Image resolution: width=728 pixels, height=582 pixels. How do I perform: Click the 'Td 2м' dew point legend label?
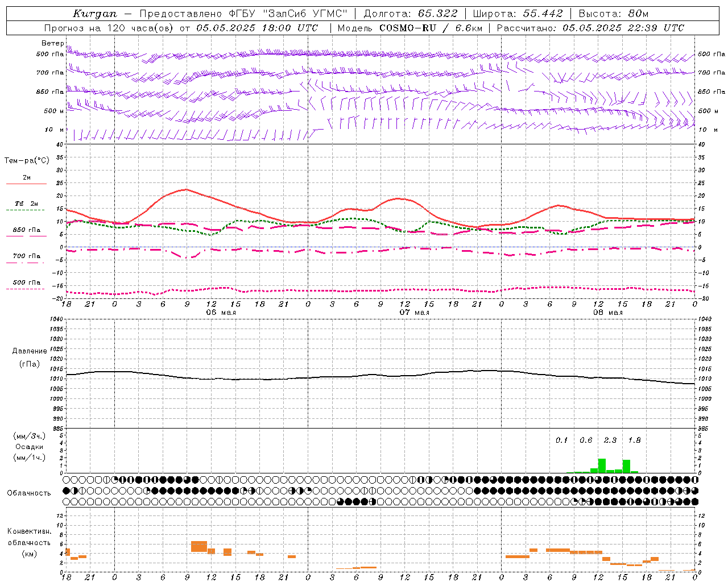point(26,203)
